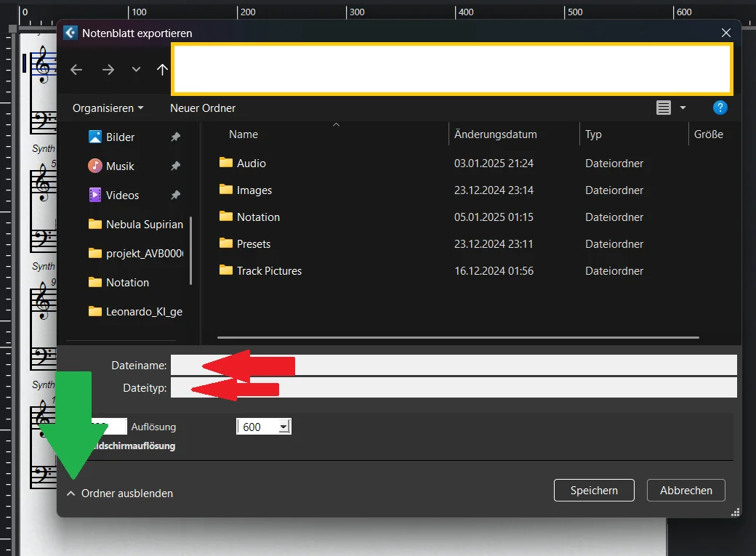Viewport: 756px width, 556px height.
Task: Unpin Bilder using its pin icon
Action: click(175, 137)
